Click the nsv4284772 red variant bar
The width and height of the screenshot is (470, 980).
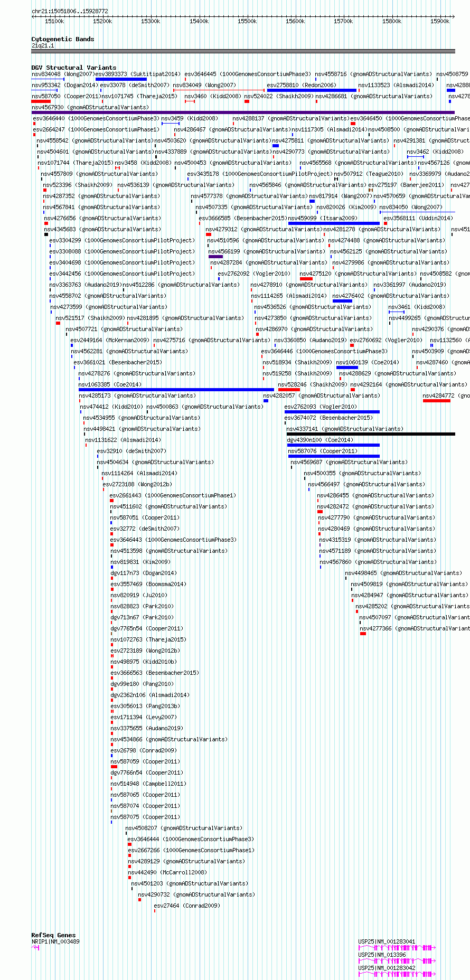click(x=437, y=401)
